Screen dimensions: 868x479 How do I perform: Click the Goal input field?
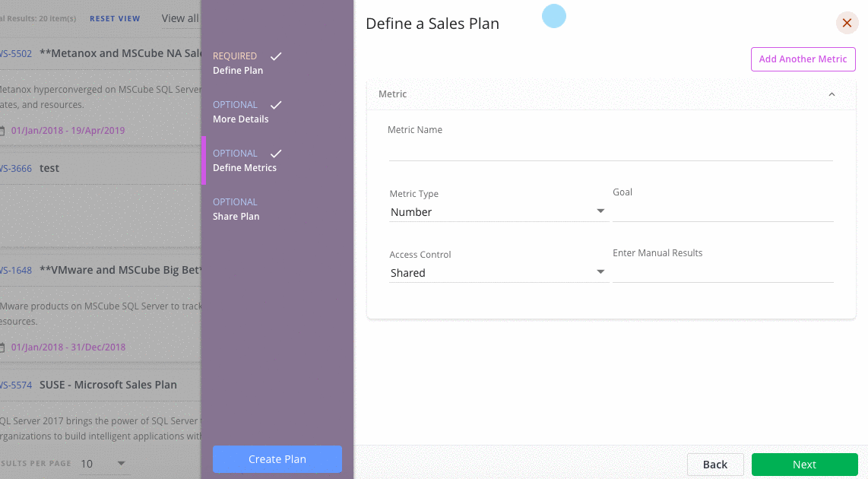coord(723,211)
